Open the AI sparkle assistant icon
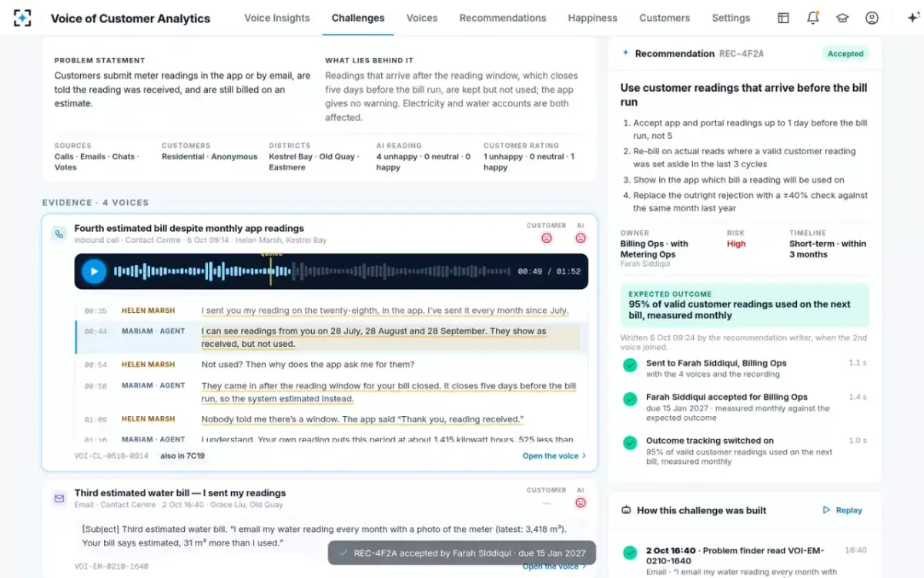This screenshot has height=578, width=924. point(913,18)
